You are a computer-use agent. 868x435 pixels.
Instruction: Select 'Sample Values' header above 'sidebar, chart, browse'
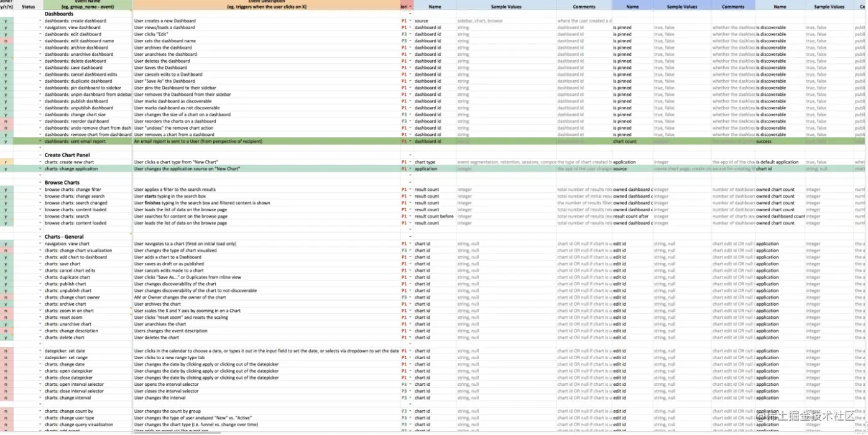pos(506,6)
